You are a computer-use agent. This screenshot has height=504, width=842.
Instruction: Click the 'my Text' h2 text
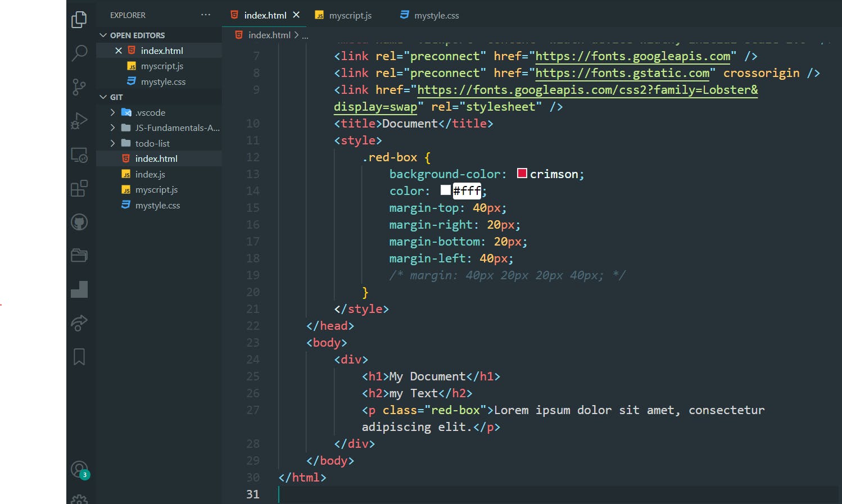[x=414, y=393]
